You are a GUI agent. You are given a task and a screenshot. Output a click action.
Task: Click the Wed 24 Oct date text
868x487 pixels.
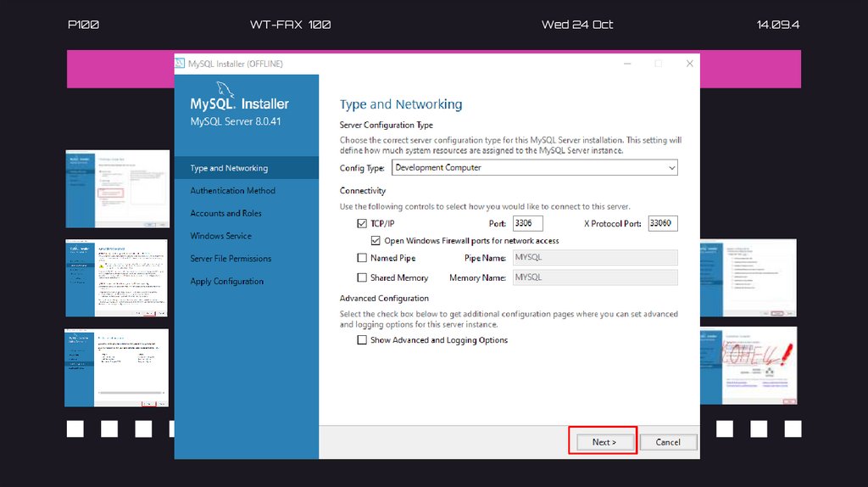(576, 25)
